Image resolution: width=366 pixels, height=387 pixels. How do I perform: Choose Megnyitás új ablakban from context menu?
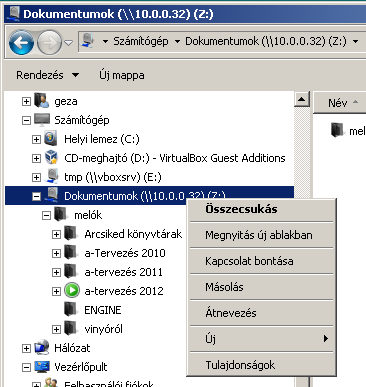click(x=262, y=235)
